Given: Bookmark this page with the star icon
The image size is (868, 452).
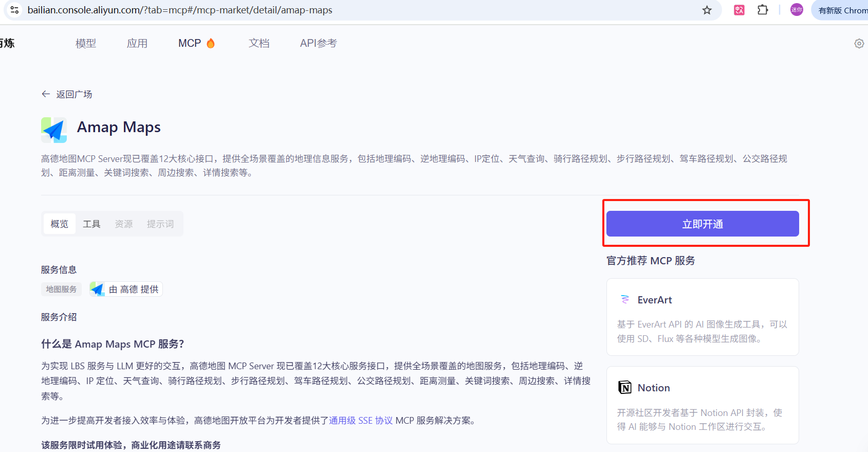Looking at the screenshot, I should [707, 10].
